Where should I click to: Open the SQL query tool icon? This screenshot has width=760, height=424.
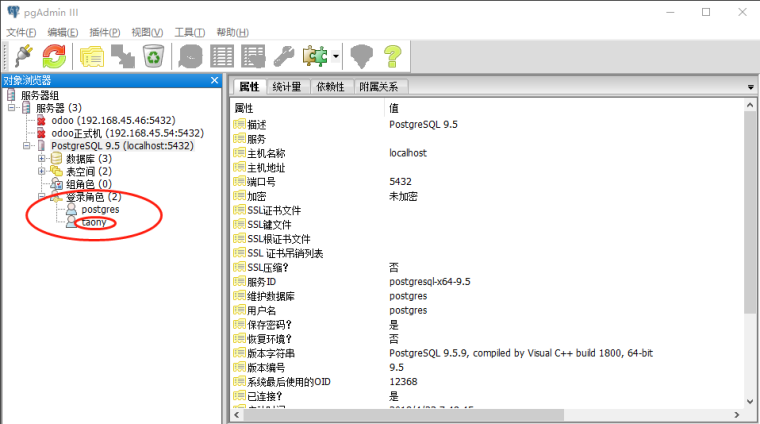[x=190, y=56]
